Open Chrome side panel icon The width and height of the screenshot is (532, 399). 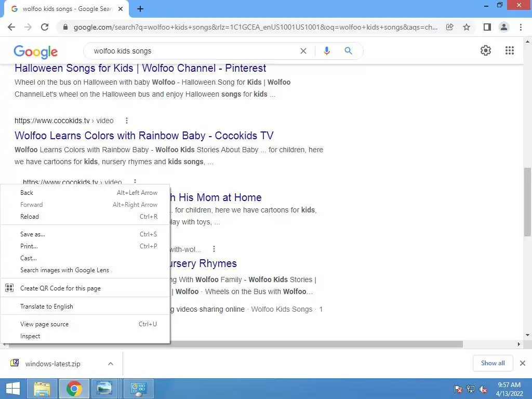[487, 27]
